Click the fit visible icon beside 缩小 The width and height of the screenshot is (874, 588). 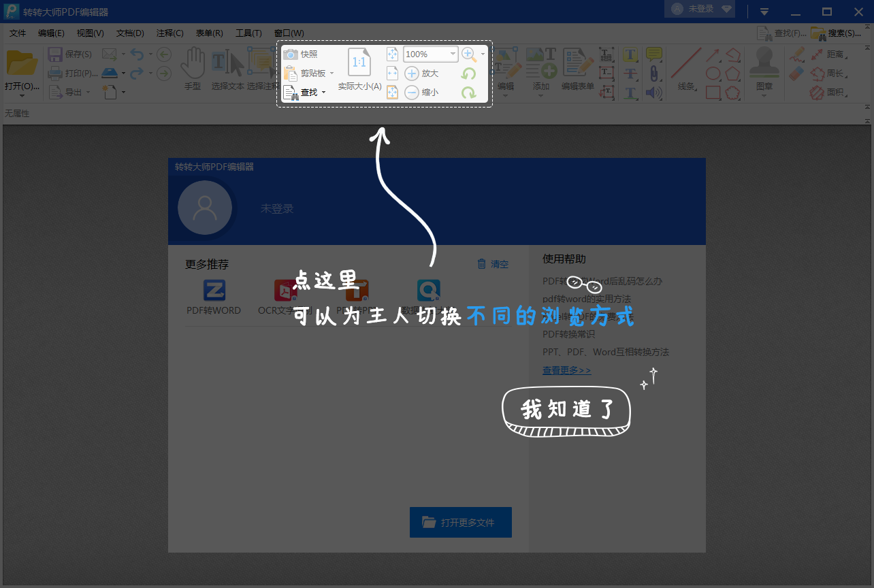click(x=392, y=93)
